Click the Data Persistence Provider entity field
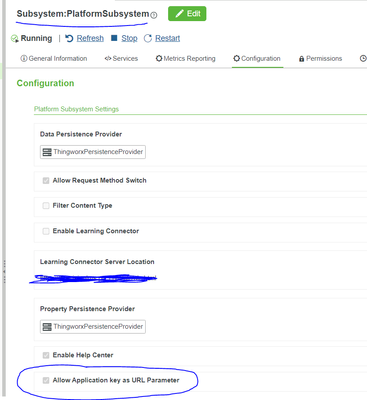367x400 pixels. 93,152
